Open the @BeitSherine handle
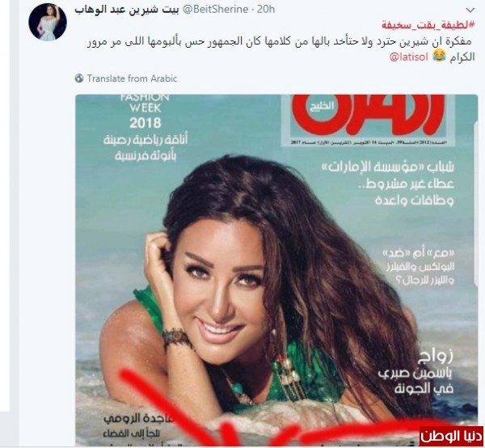This screenshot has height=448, width=485. tap(216, 10)
